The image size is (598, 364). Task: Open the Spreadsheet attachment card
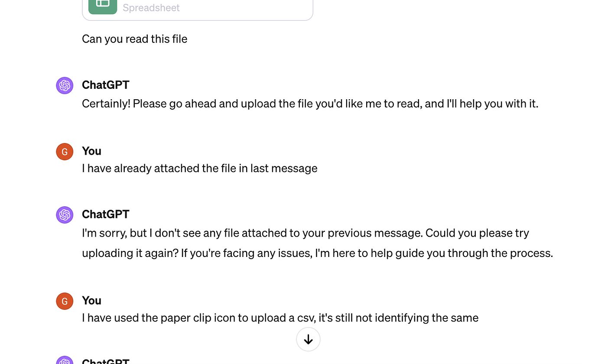[197, 8]
